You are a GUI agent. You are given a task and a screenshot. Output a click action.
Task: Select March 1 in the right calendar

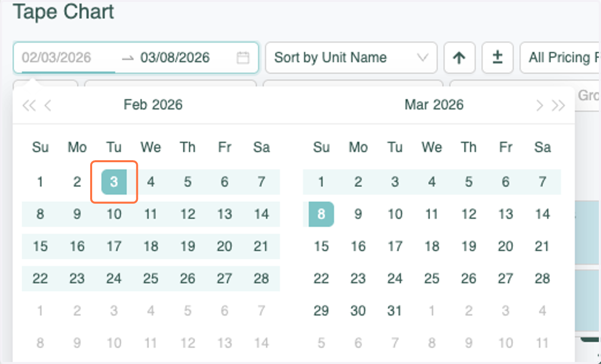[321, 182]
